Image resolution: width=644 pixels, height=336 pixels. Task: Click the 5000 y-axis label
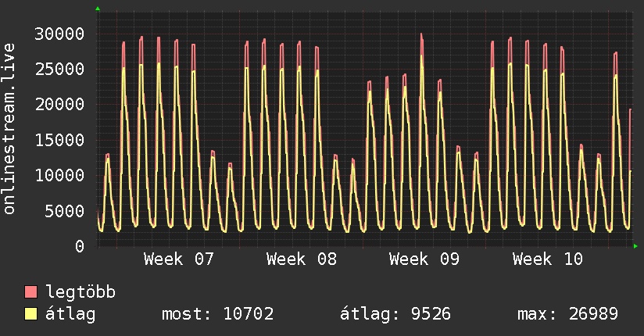(65, 211)
